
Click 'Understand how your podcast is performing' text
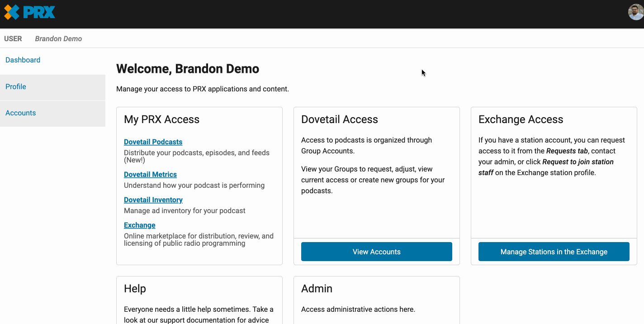(x=194, y=186)
